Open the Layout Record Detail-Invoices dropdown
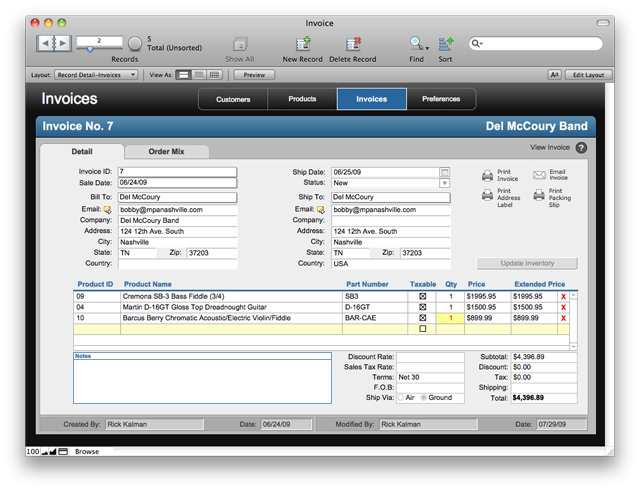 coord(96,75)
